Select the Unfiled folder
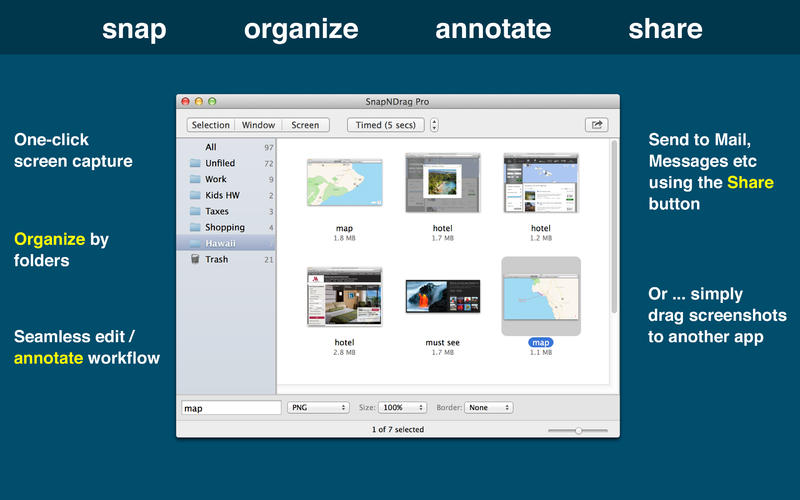800x500 pixels. tap(219, 163)
